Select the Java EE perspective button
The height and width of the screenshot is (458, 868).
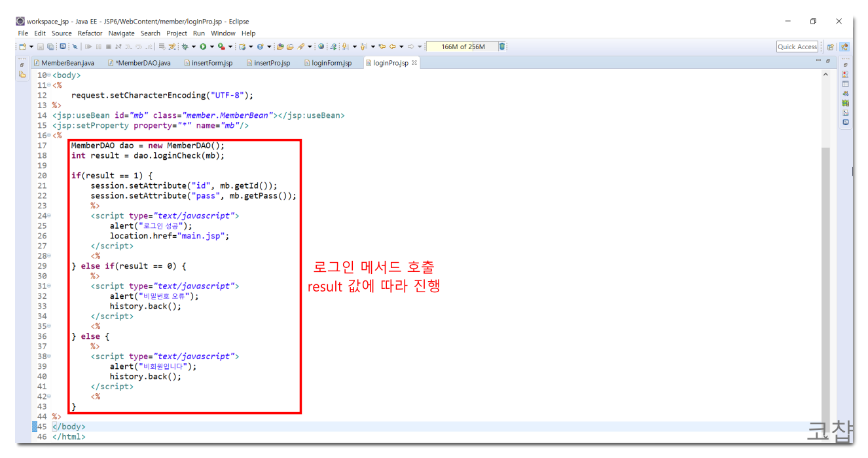[x=844, y=47]
